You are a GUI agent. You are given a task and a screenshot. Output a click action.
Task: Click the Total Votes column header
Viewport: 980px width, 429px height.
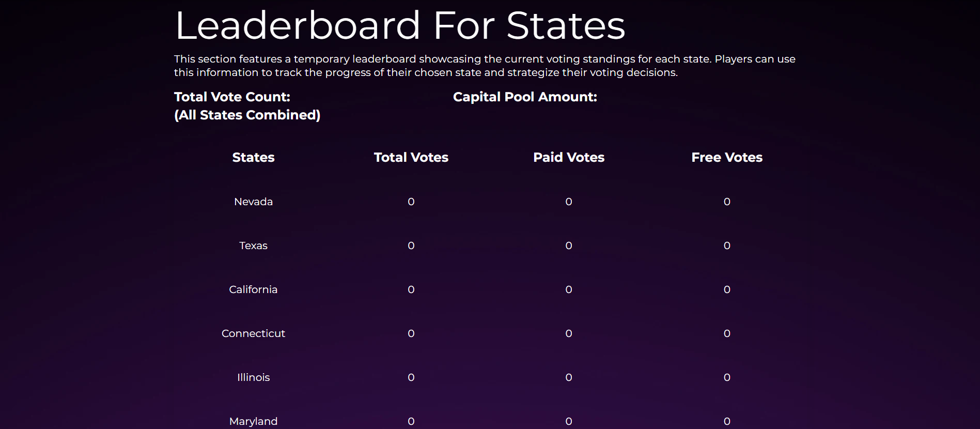[411, 157]
